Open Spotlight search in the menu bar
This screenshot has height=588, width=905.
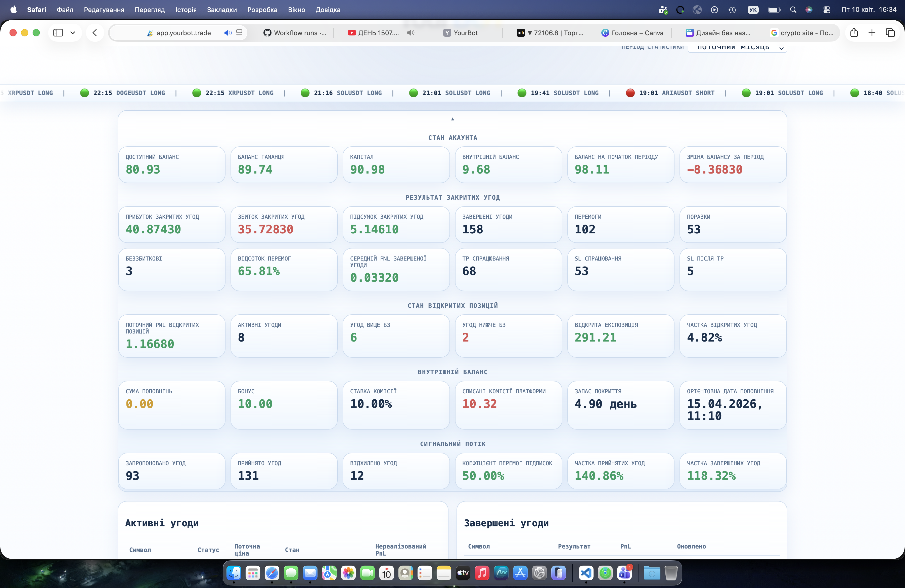793,10
